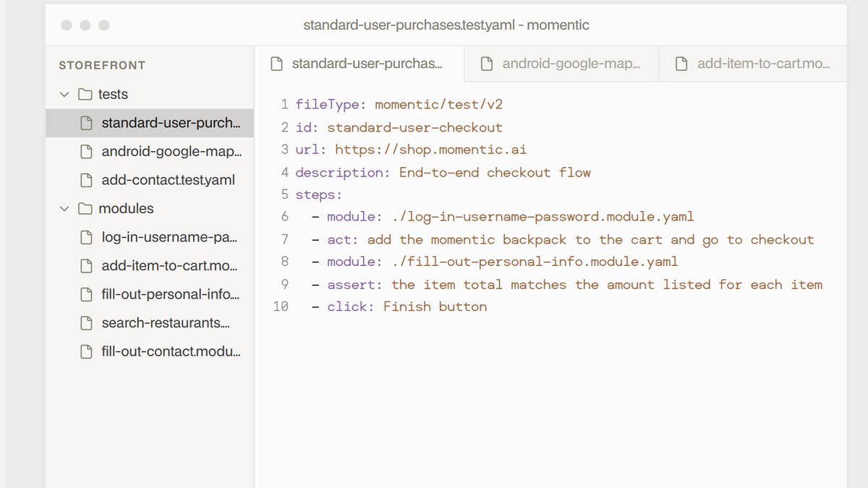Open fill-out-personal-info… module in sidebar
Image resolution: width=868 pixels, height=488 pixels.
click(x=150, y=294)
